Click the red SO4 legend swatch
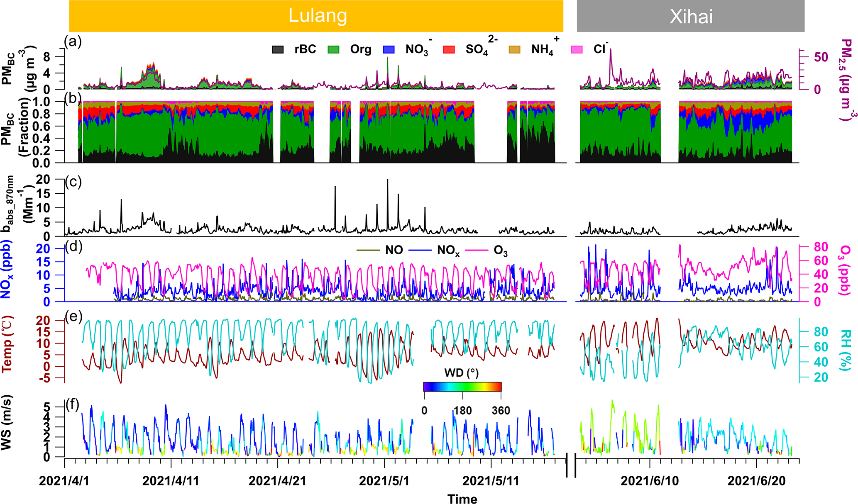 point(449,49)
